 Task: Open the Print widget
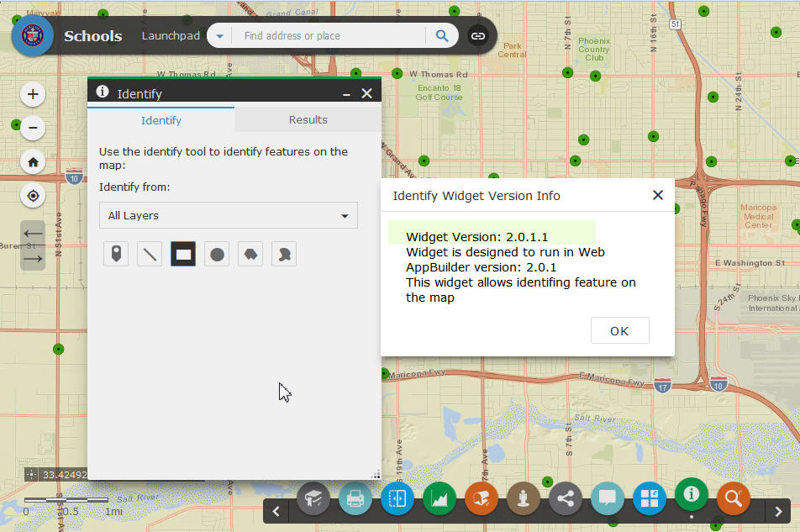tap(355, 498)
